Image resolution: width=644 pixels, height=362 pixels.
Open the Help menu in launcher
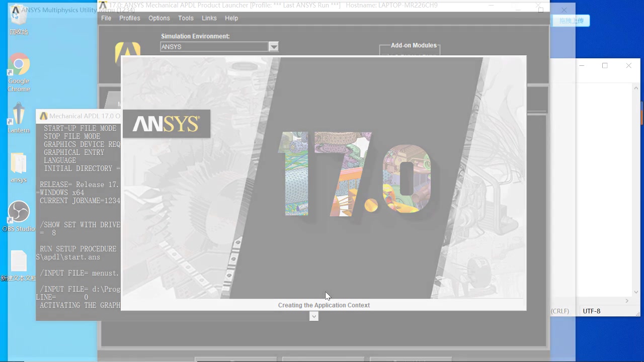click(x=231, y=18)
